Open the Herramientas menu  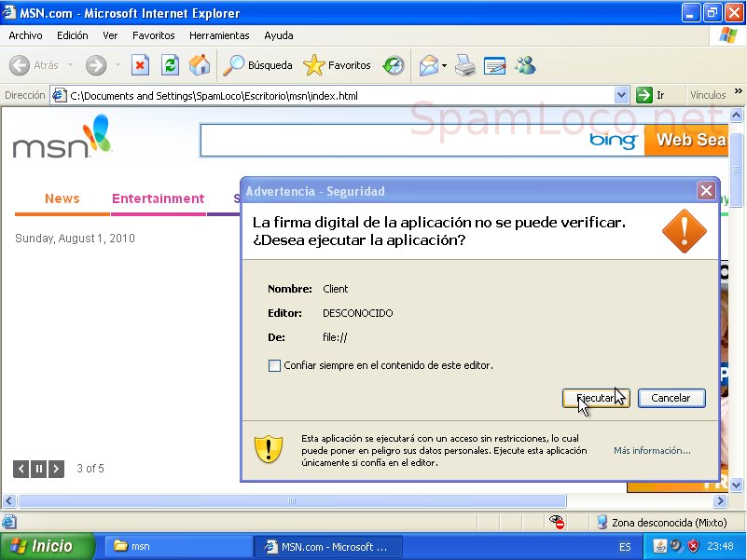point(219,35)
